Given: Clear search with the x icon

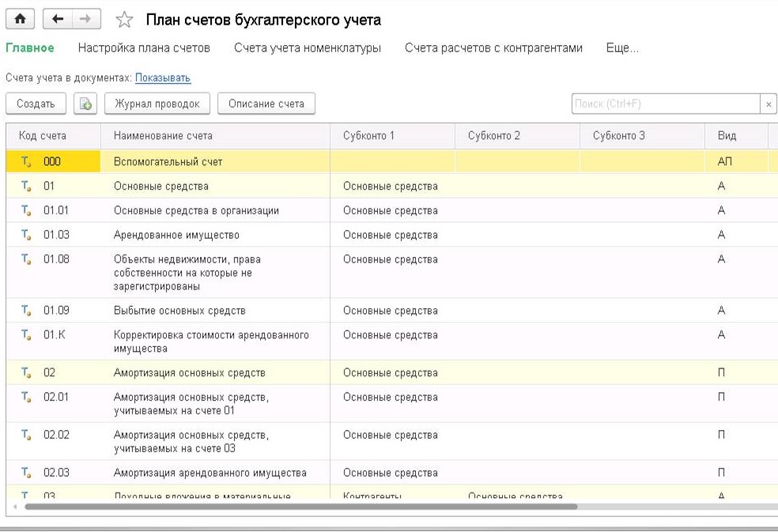Looking at the screenshot, I should [769, 104].
